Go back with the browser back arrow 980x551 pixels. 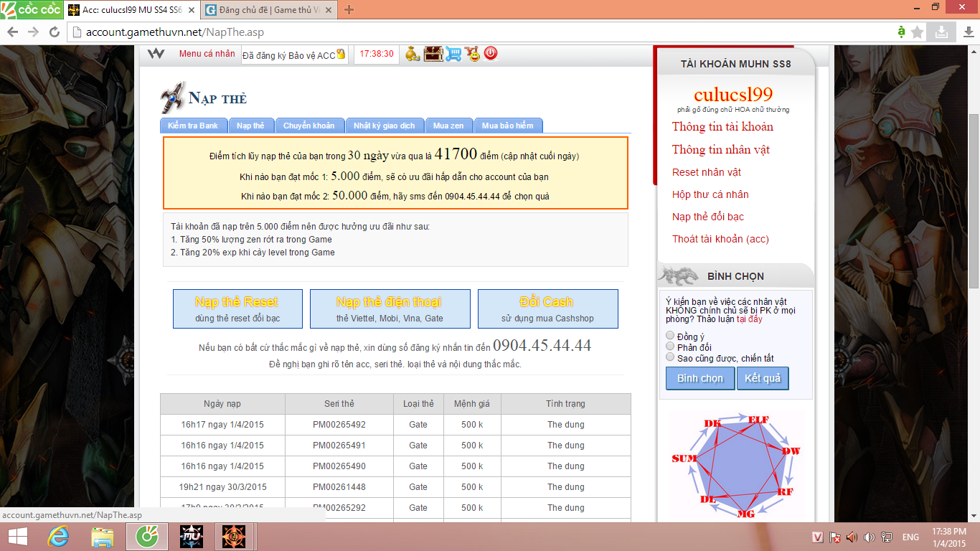pos(13,32)
